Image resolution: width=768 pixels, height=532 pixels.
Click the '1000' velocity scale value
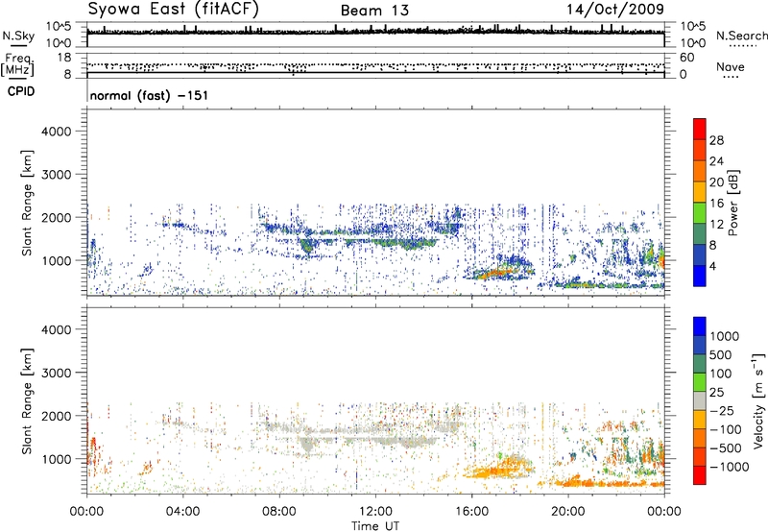coord(725,336)
